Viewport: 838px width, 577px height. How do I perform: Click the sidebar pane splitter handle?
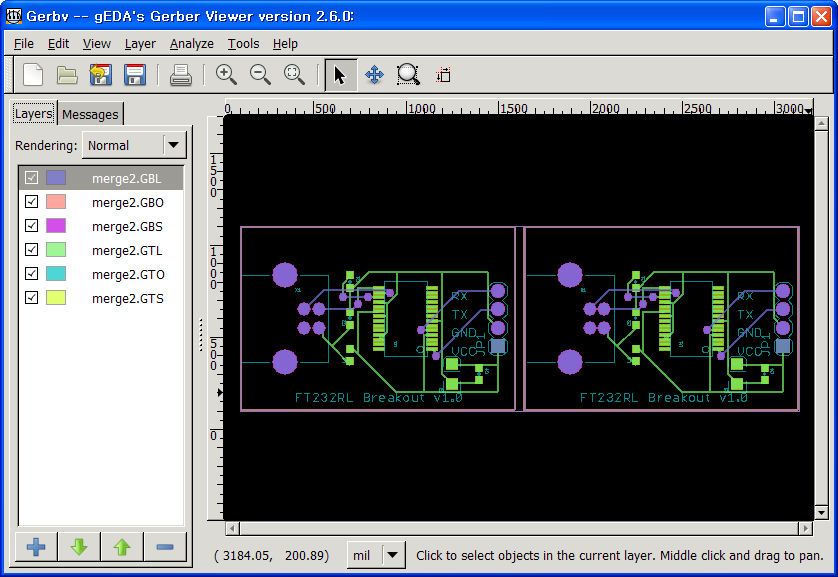(201, 335)
